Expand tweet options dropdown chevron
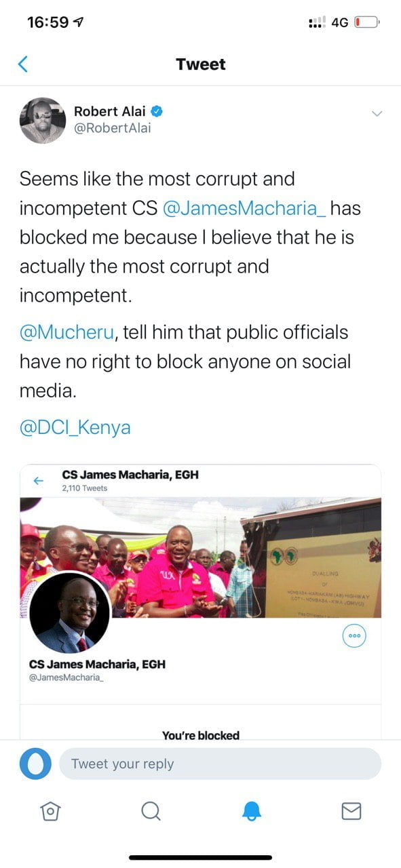Viewport: 401px width, 868px height. pos(378,113)
